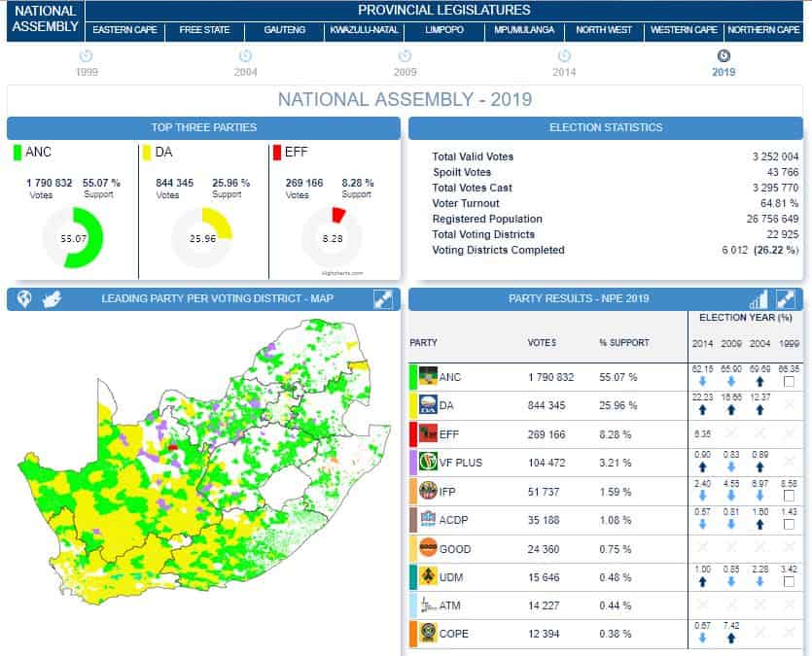Select the 1999 election year clock icon
Screen dimensions: 812x656
[86, 55]
